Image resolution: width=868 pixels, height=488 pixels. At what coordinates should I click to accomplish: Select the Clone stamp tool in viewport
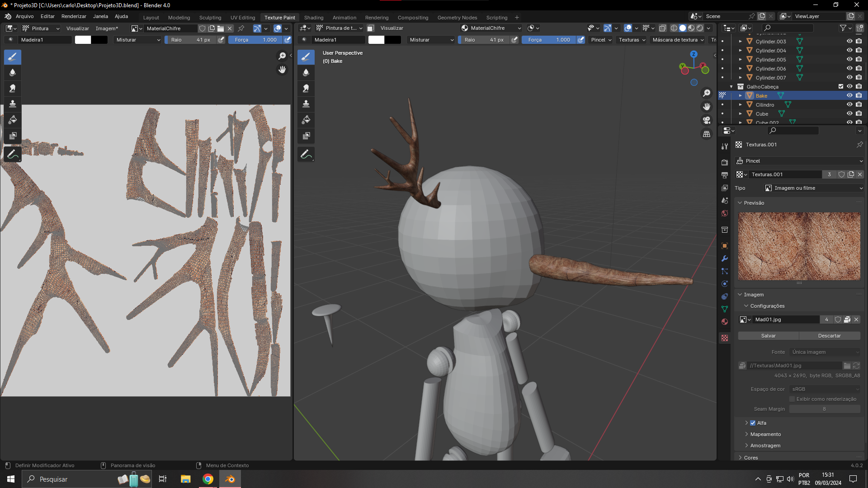point(306,104)
